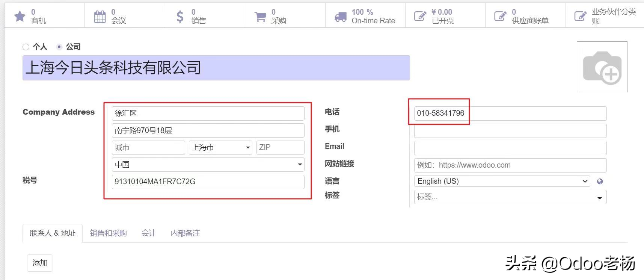Open the 0 销售 stat button label
The height and width of the screenshot is (280, 644).
[x=199, y=17]
